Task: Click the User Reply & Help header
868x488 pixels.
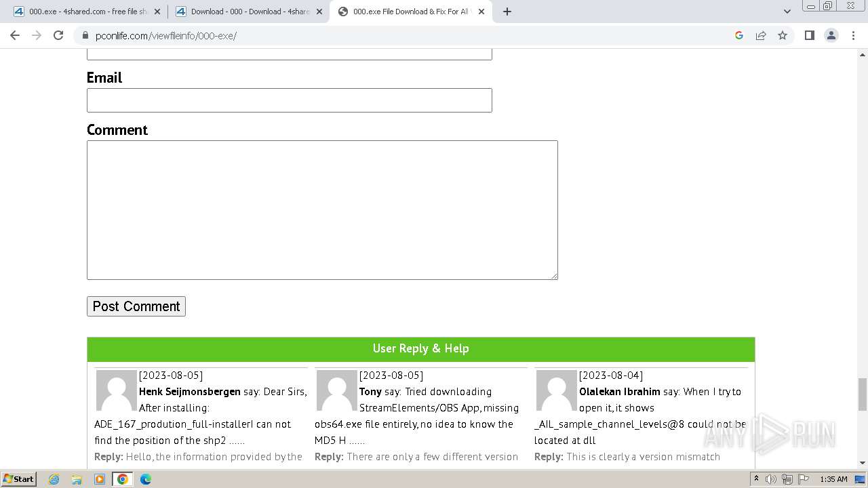Action: 420,348
